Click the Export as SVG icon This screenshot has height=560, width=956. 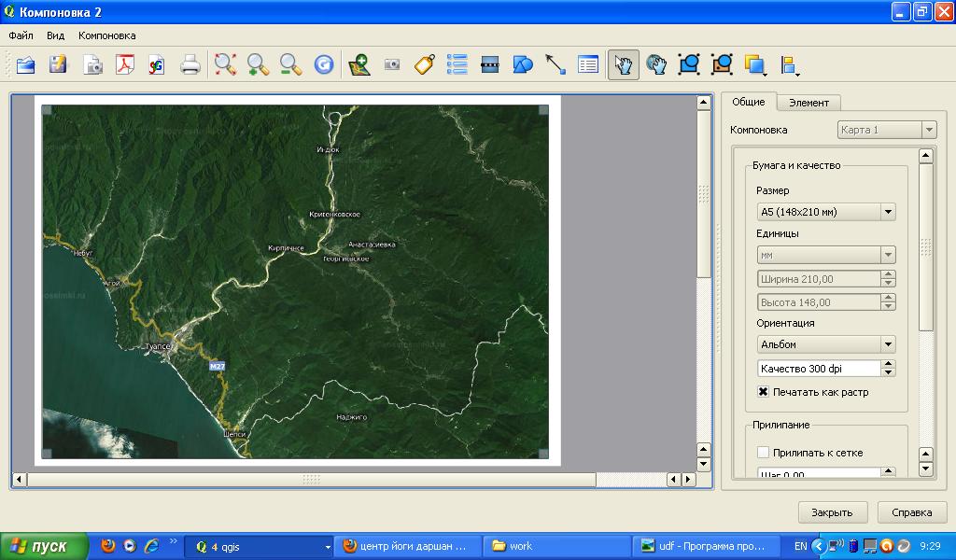coord(156,64)
